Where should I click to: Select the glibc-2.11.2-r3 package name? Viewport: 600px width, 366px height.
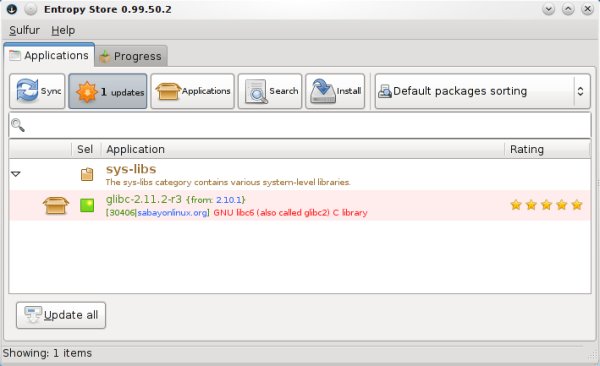coord(144,199)
